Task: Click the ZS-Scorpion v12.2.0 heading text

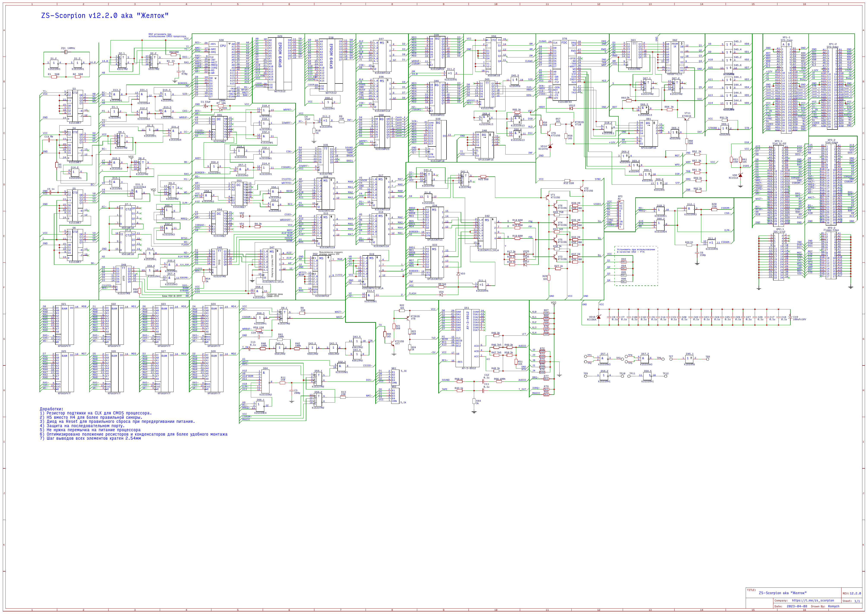Action: click(105, 16)
